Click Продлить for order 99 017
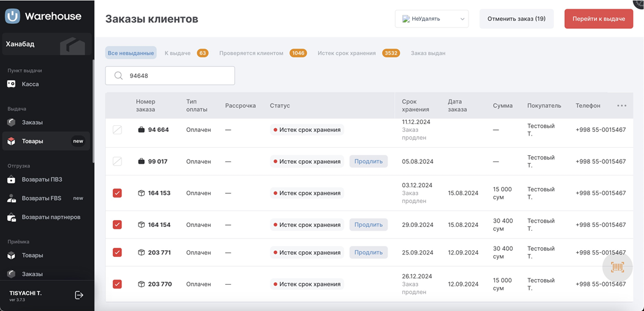Screen dimensions: 644x311 click(369, 161)
